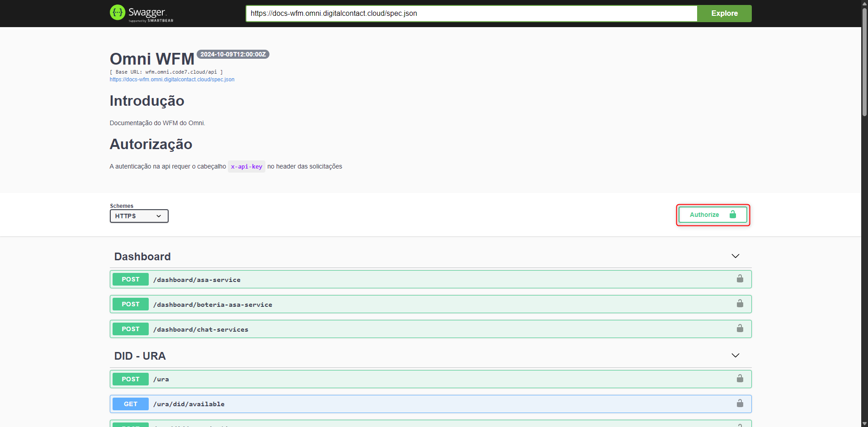
Task: Click inside the spec URL input field
Action: coord(470,13)
